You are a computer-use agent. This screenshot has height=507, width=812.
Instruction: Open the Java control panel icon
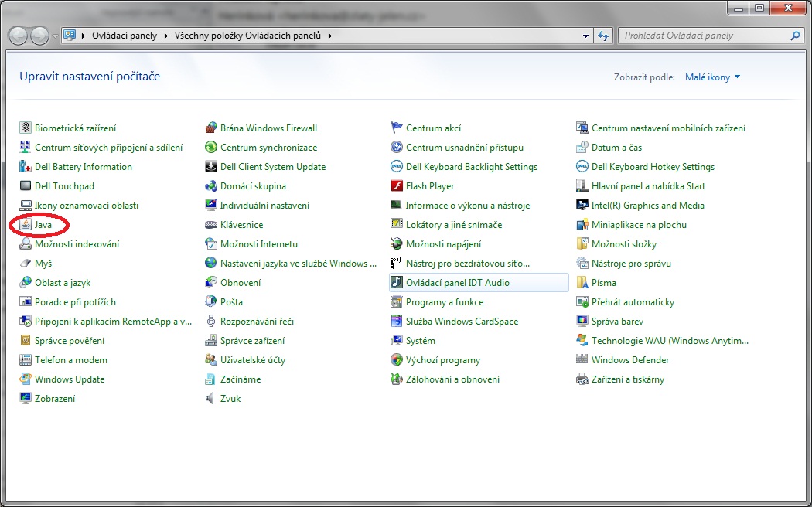(26, 225)
